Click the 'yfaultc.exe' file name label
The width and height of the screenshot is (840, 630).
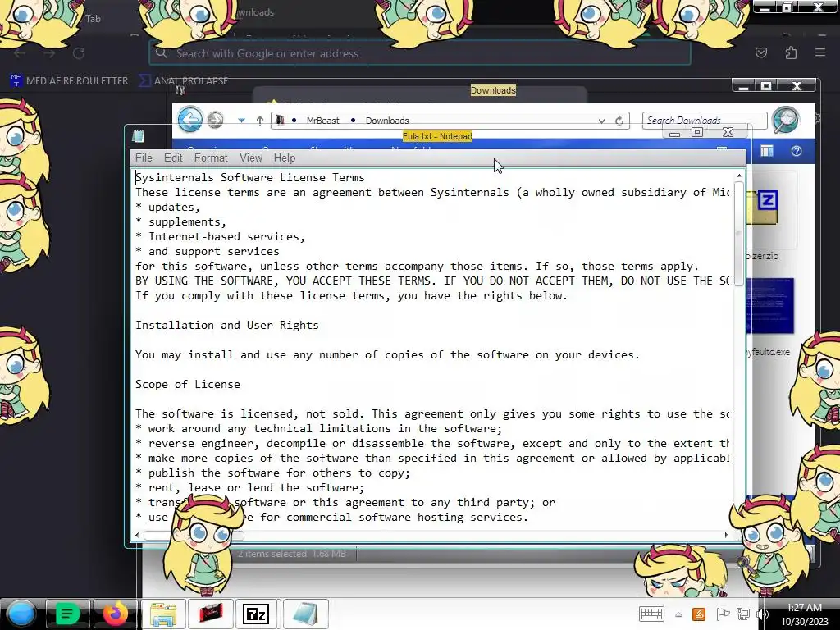point(768,352)
